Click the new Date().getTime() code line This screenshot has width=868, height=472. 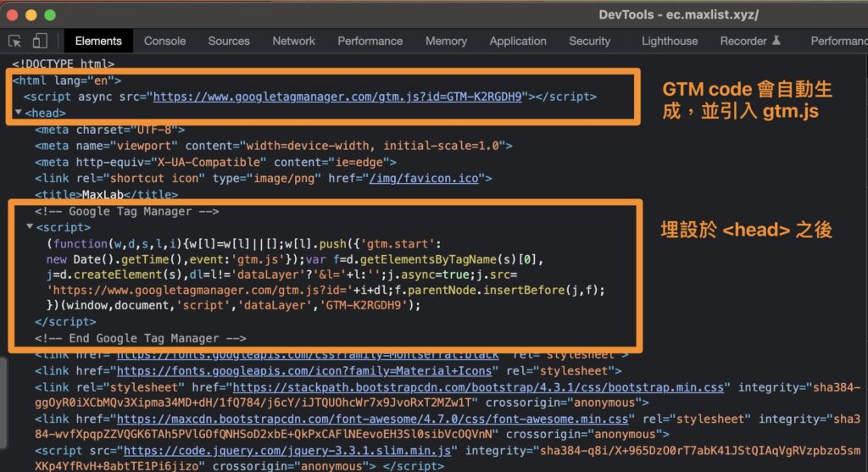[295, 259]
